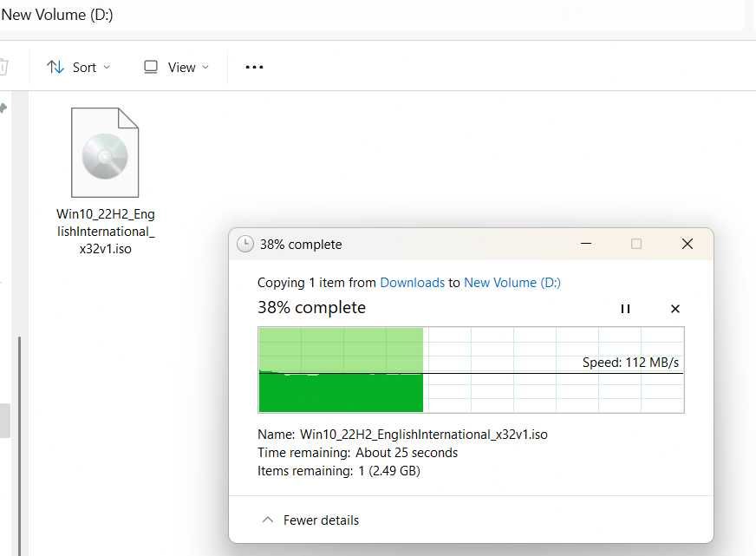Click the large 38% complete heading
This screenshot has height=556, width=756.
point(311,308)
